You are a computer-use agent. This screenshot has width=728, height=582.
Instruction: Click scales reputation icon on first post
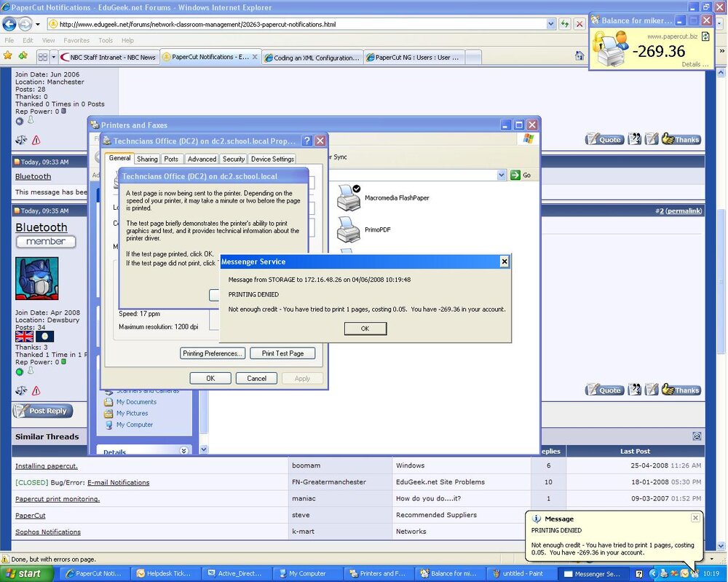tap(21, 140)
